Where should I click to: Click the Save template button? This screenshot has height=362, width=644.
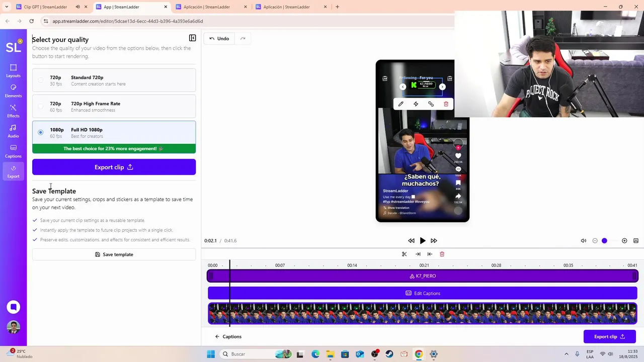[x=114, y=254]
